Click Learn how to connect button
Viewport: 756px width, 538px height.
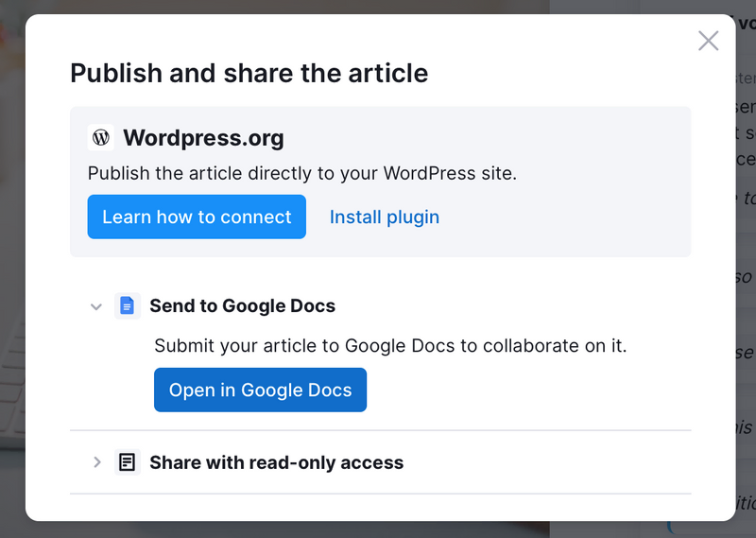(197, 217)
